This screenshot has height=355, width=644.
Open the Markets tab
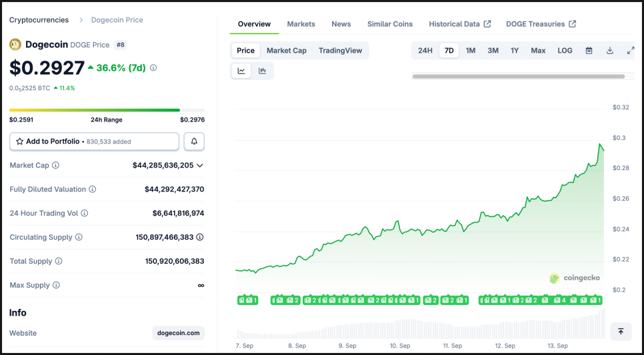301,24
